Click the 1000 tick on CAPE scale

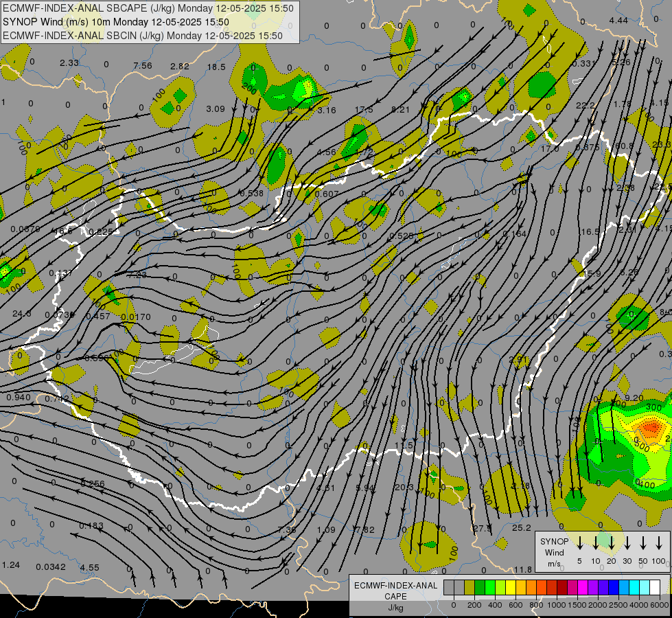[557, 605]
